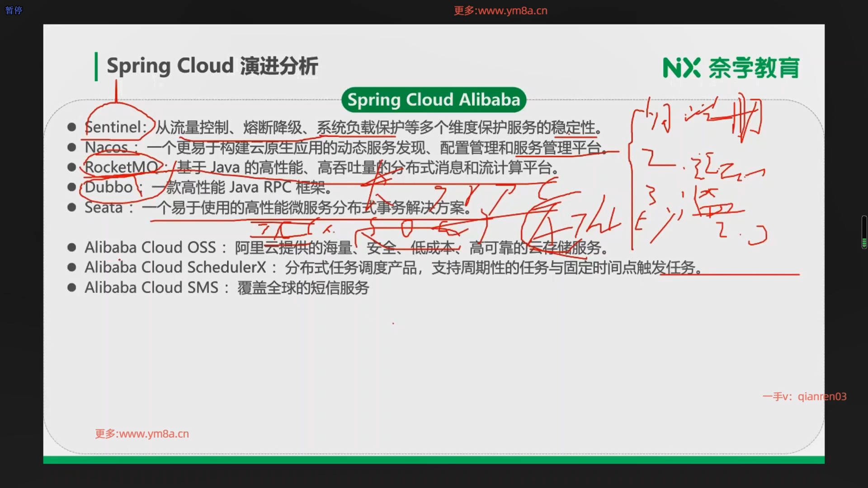868x488 pixels.
Task: Click the bullet icon before RocketMQ
Action: click(71, 167)
